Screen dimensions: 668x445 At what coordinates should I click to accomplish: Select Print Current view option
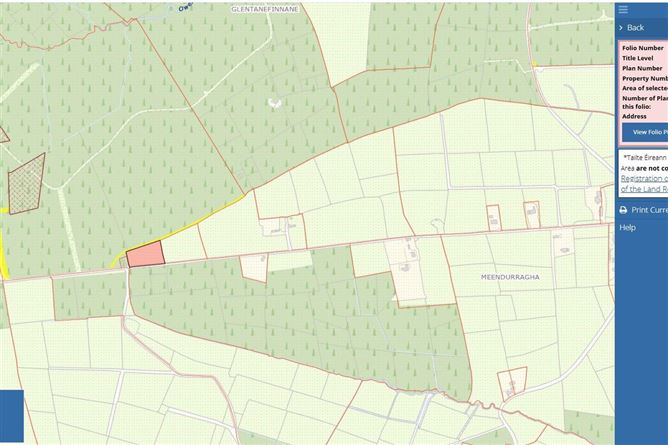coord(649,210)
